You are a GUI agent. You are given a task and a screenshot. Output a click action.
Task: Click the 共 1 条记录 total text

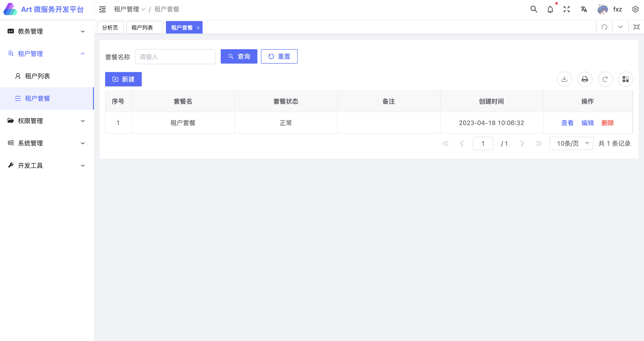(614, 143)
